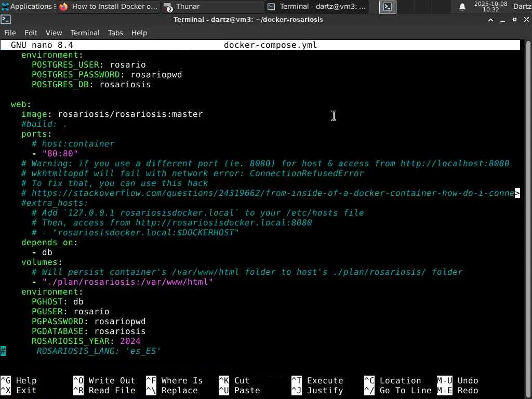Click the '#extra_hosts:' comment line
Image resolution: width=532 pixels, height=399 pixels.
(54, 203)
